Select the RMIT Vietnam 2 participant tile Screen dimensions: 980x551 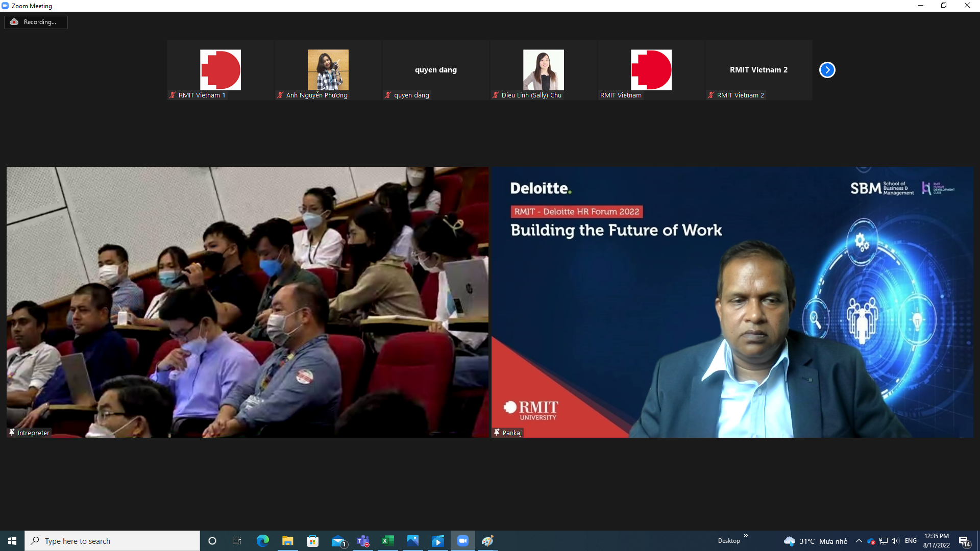click(x=759, y=70)
